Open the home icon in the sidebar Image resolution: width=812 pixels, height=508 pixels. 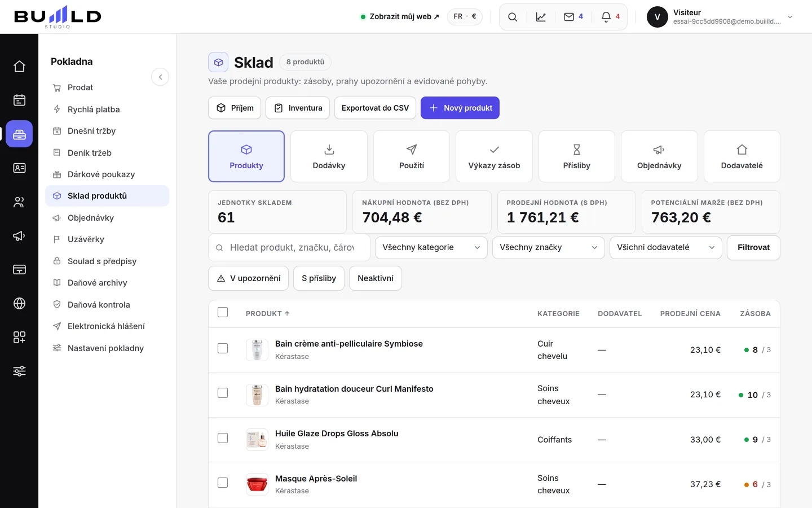tap(19, 67)
